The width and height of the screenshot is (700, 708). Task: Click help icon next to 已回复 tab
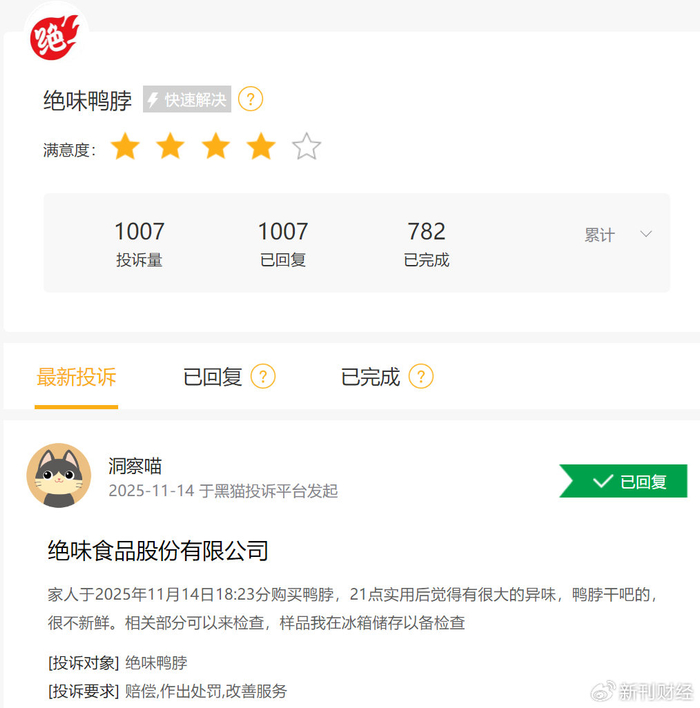pos(263,376)
